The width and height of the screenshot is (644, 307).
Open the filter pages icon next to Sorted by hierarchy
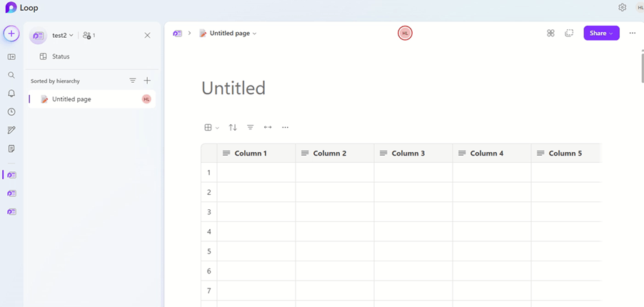[133, 81]
